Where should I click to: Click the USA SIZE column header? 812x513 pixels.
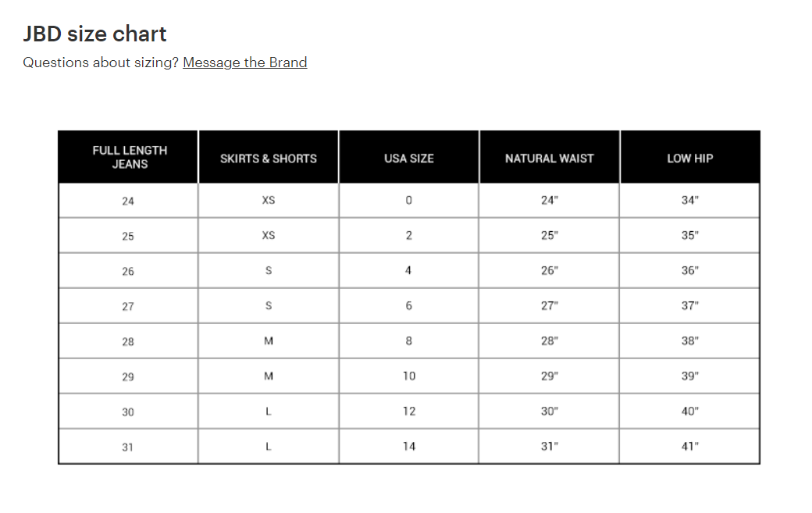pyautogui.click(x=409, y=158)
